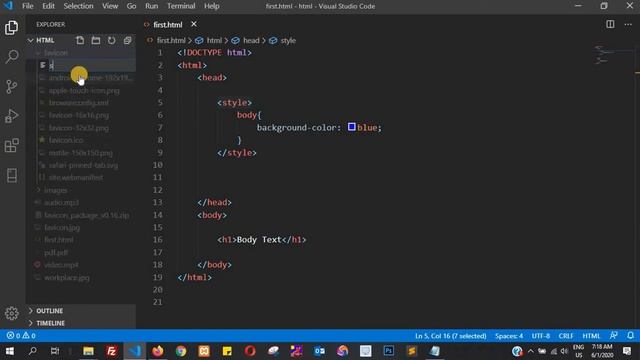The image size is (640, 360).
Task: Click the blue color swatch in code
Action: pyautogui.click(x=351, y=127)
